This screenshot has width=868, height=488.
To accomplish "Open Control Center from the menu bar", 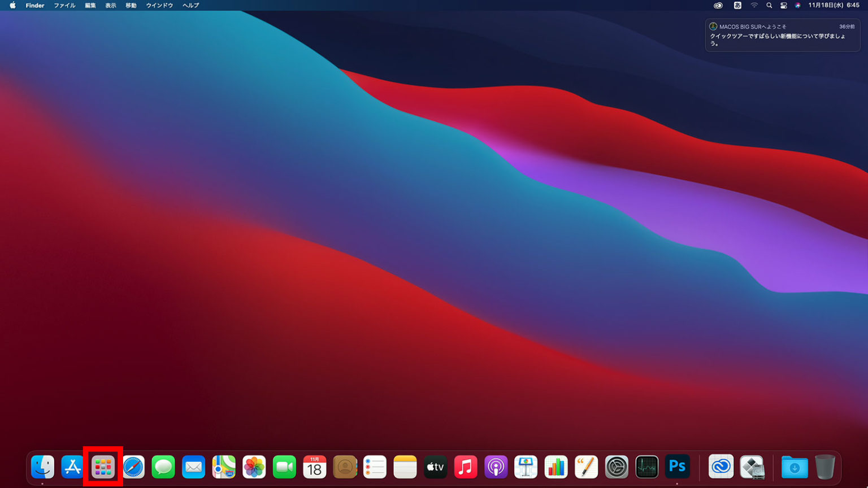I will point(784,5).
